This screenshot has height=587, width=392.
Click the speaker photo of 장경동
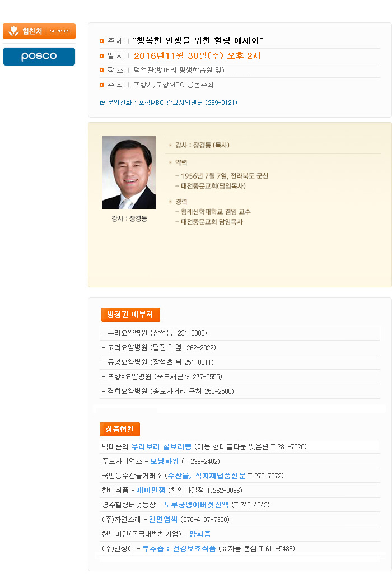point(129,173)
